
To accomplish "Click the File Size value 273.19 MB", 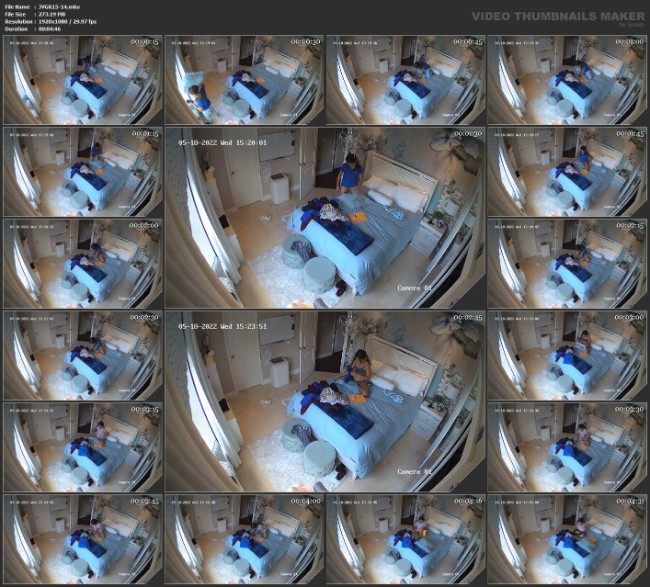I will click(x=52, y=14).
